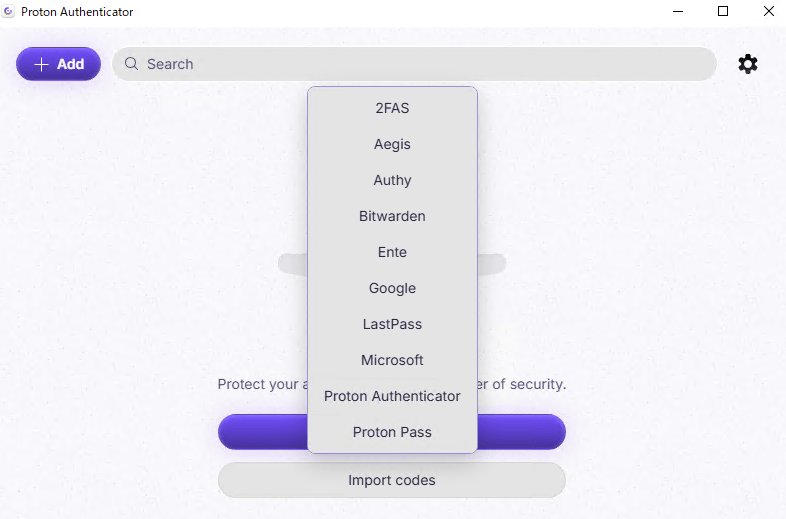Select Google from the import menu

[392, 288]
